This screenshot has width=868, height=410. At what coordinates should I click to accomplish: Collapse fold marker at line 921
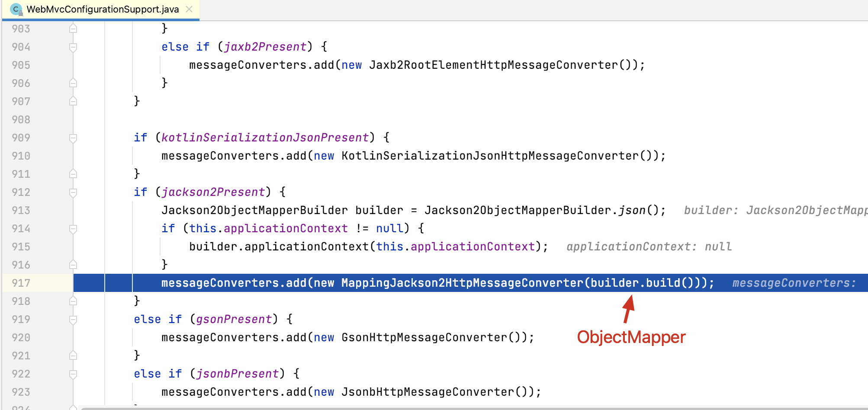coord(73,356)
